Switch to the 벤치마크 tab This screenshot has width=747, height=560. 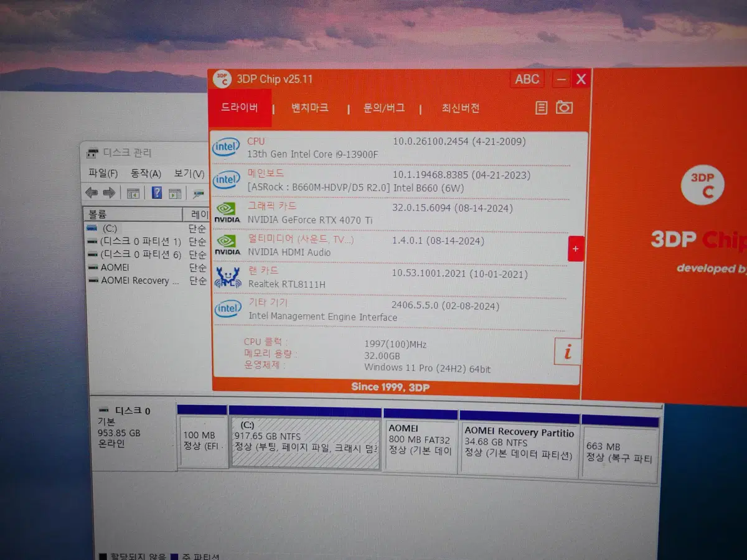tap(310, 108)
